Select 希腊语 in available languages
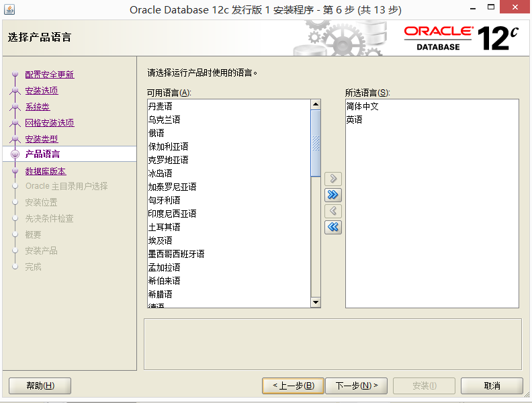The image size is (532, 403). pyautogui.click(x=229, y=294)
